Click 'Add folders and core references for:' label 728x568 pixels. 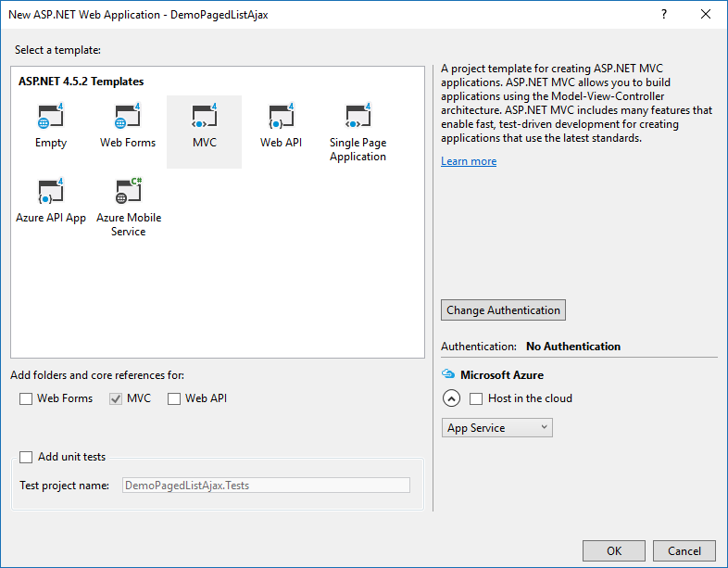pyautogui.click(x=97, y=374)
